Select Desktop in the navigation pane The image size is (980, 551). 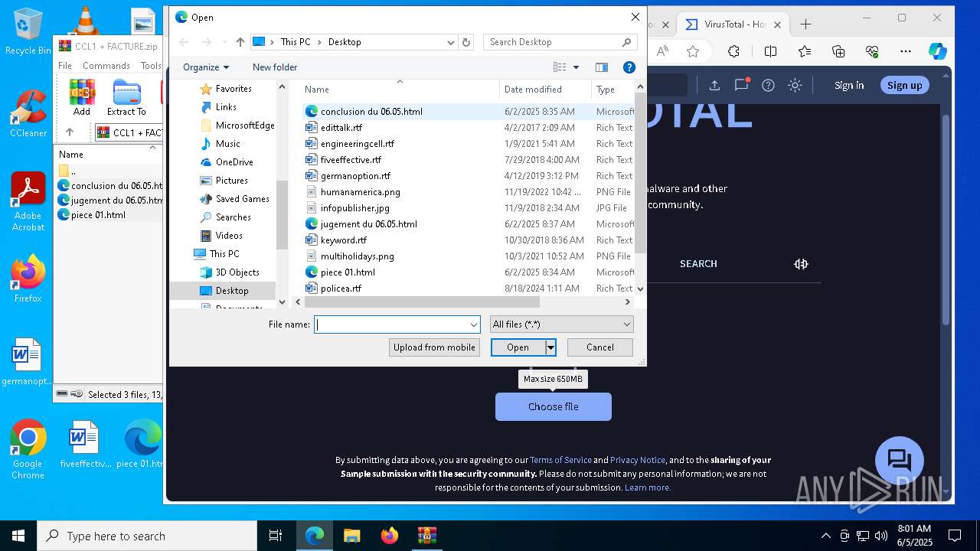coord(232,291)
